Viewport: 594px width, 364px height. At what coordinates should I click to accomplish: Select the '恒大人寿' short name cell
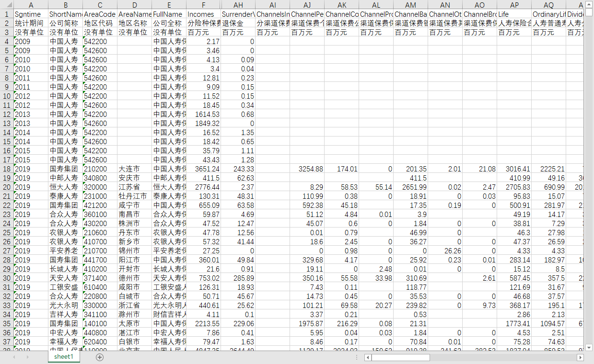pyautogui.click(x=66, y=187)
